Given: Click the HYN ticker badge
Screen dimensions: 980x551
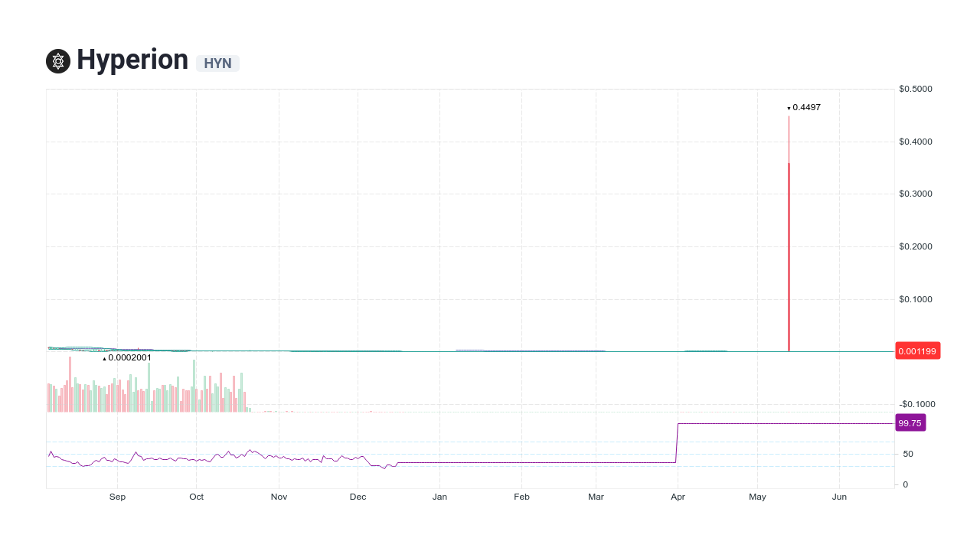Looking at the screenshot, I should [x=217, y=64].
